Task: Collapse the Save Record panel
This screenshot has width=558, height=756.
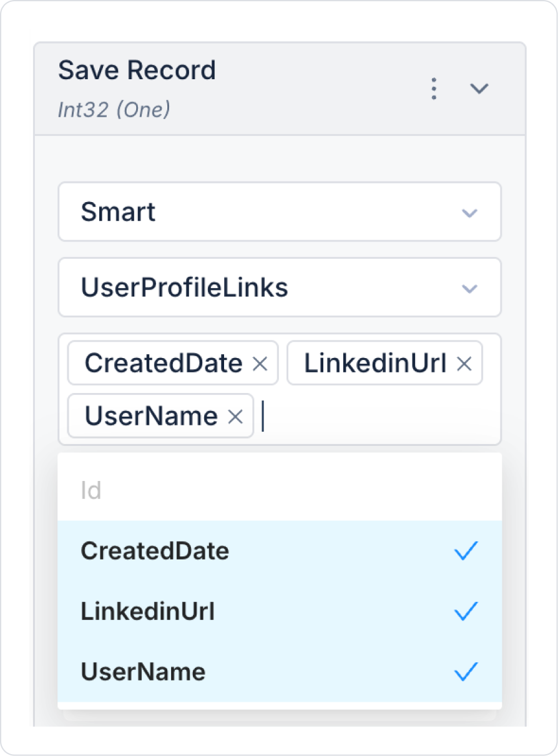Action: point(479,89)
